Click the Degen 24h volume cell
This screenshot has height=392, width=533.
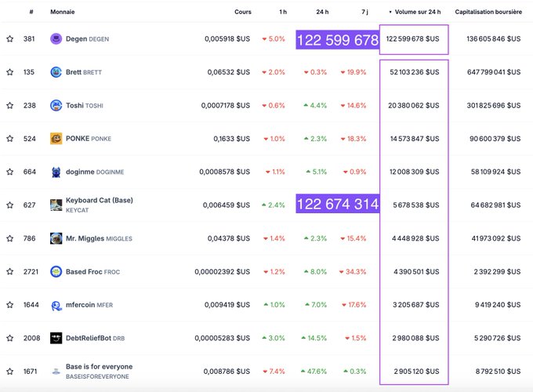tap(413, 38)
